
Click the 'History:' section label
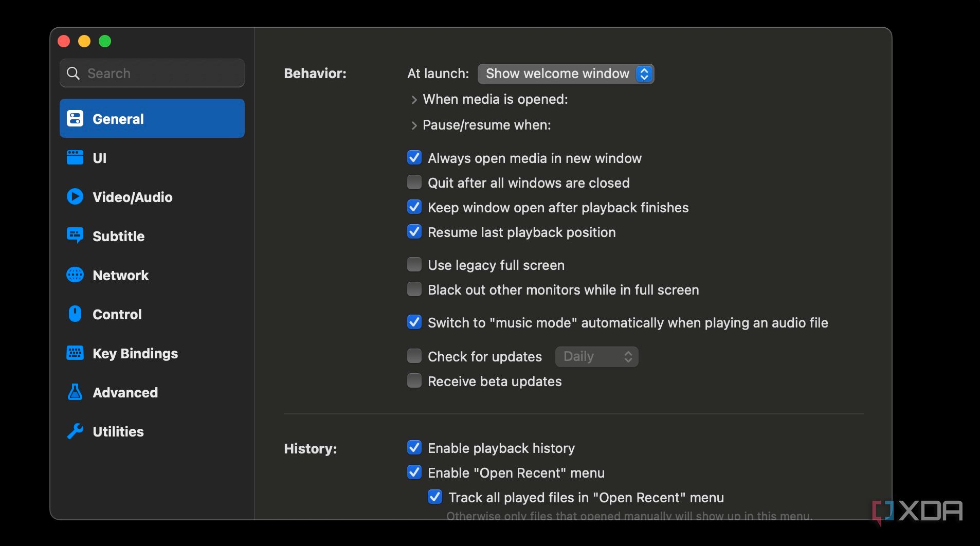point(311,449)
